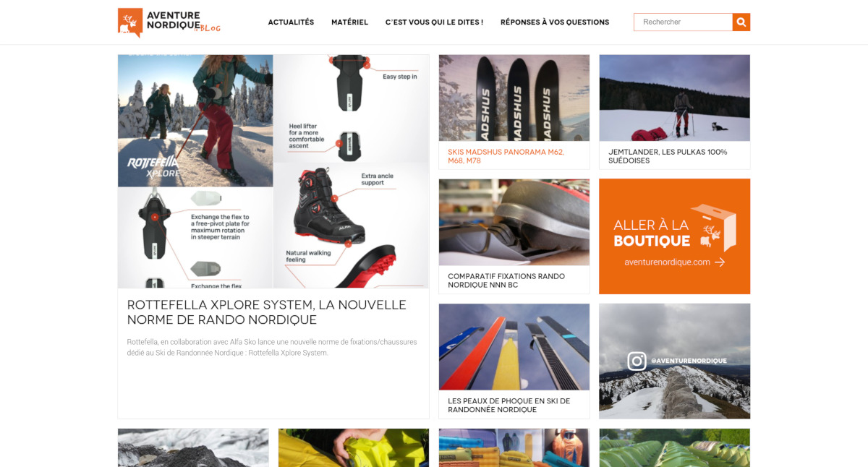Image resolution: width=868 pixels, height=467 pixels.
Task: Focus the Rechercher search field
Action: click(x=683, y=22)
